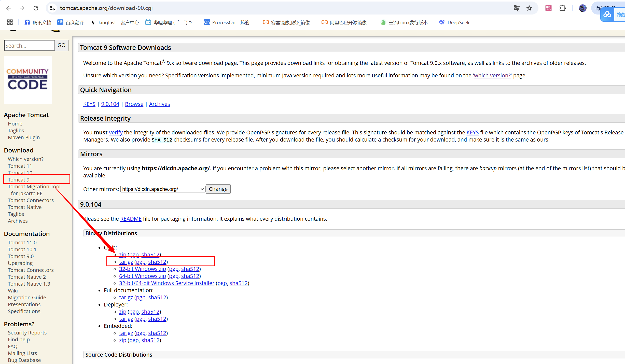
Task: Reload the Tomcat download page
Action: click(36, 8)
